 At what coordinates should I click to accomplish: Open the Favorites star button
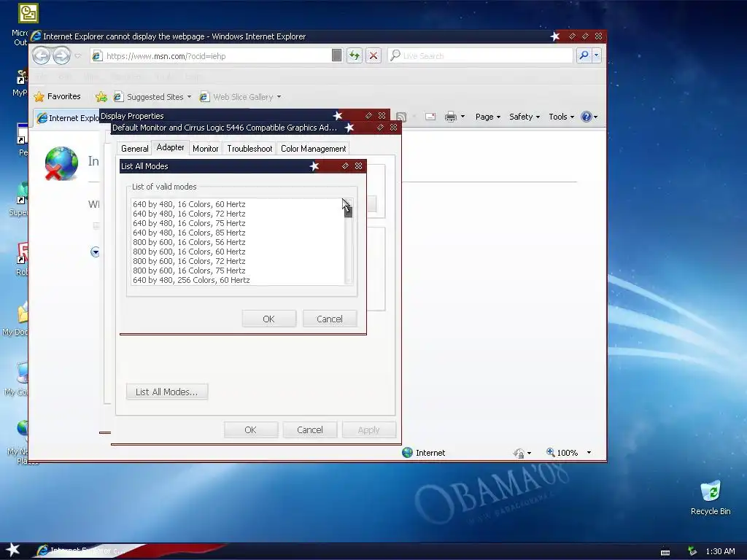point(58,97)
